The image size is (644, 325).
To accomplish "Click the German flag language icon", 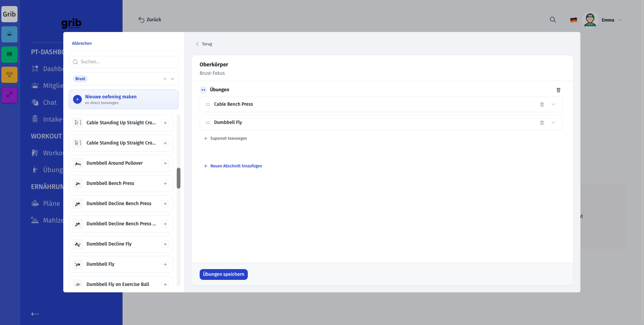I will click(574, 20).
